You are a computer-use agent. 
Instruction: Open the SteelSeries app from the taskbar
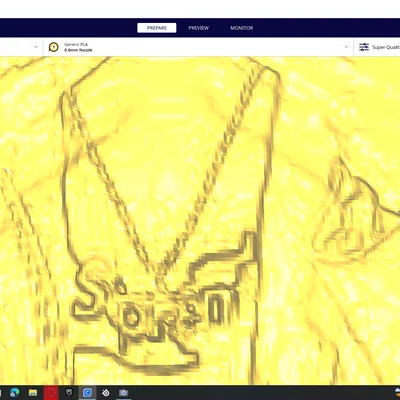tap(106, 393)
